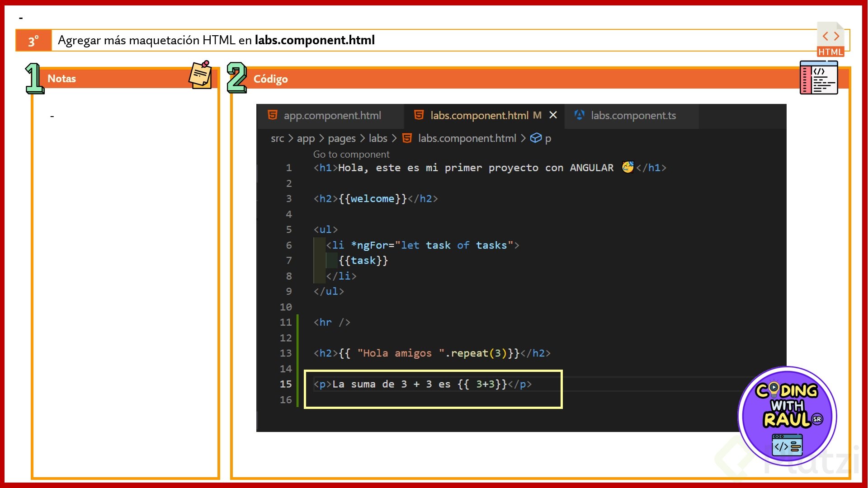This screenshot has height=488, width=868.
Task: Click Angular icon on labs.component.ts tab
Action: (579, 115)
